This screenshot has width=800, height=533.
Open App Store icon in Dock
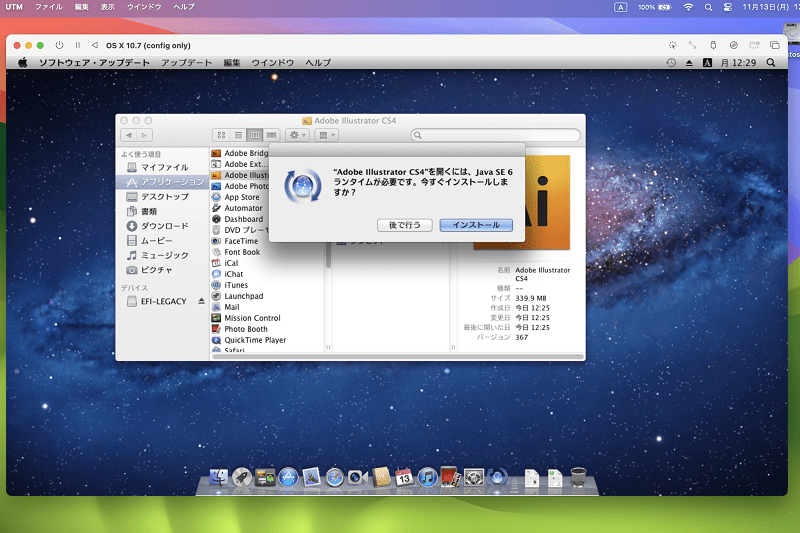pos(288,477)
